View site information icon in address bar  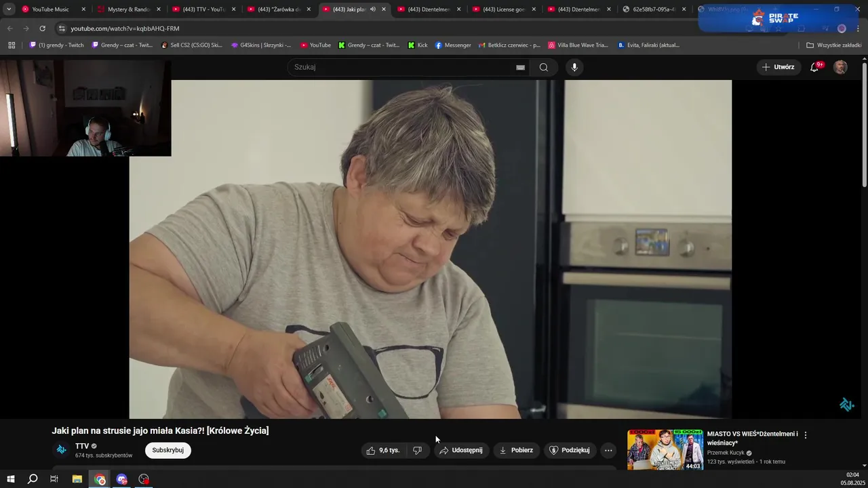[x=62, y=28]
